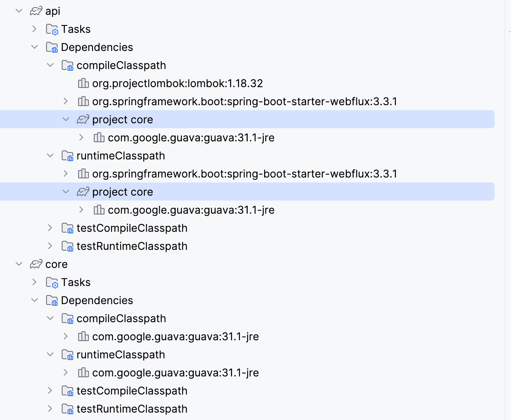Collapse project core in api compileClasspath
Screen dimensions: 511x420
(x=66, y=120)
